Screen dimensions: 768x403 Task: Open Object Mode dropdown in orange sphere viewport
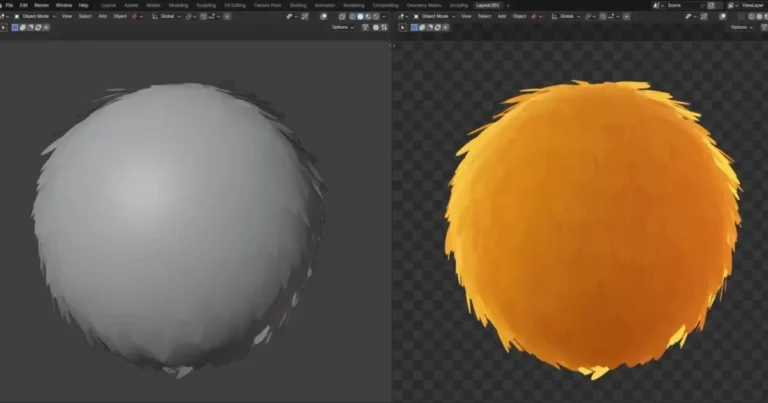click(x=434, y=16)
